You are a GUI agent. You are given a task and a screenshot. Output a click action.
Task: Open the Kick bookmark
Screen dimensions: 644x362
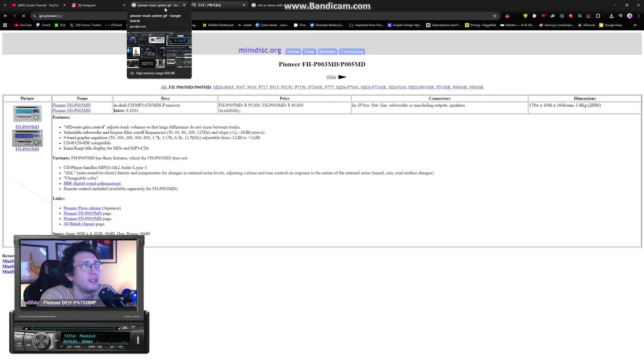point(60,25)
